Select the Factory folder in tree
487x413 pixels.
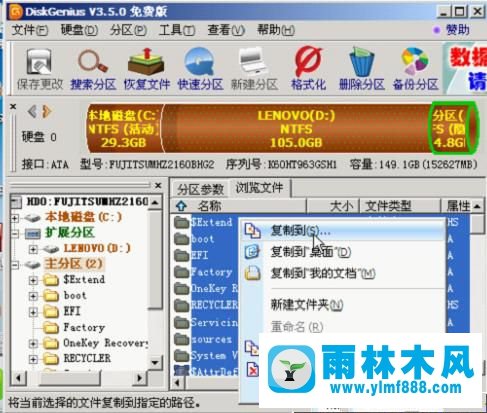(84, 328)
